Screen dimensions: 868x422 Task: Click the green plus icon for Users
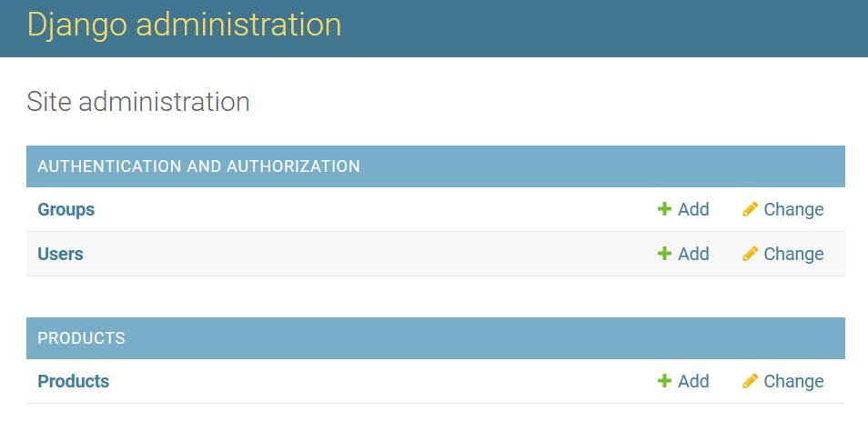[664, 254]
